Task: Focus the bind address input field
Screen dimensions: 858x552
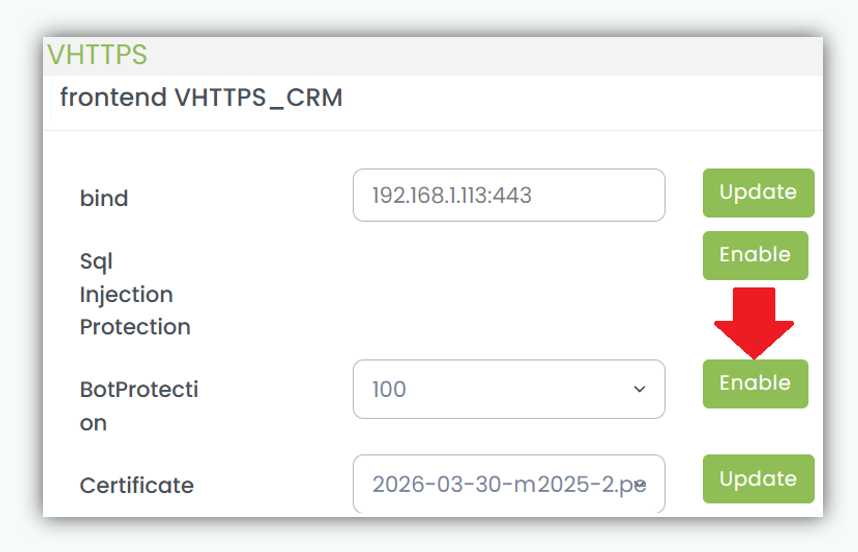Action: click(508, 195)
